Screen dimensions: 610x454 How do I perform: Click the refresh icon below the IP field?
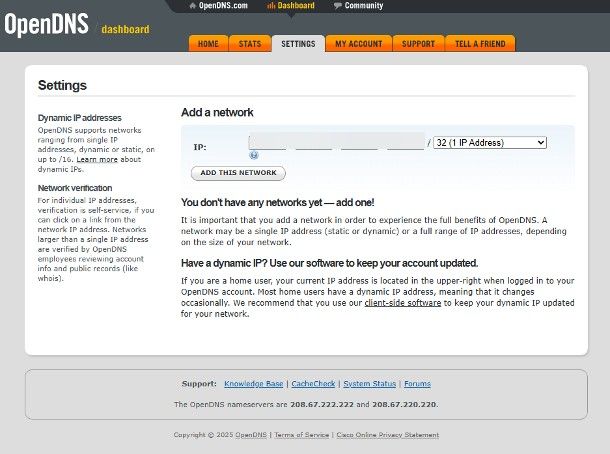click(254, 155)
